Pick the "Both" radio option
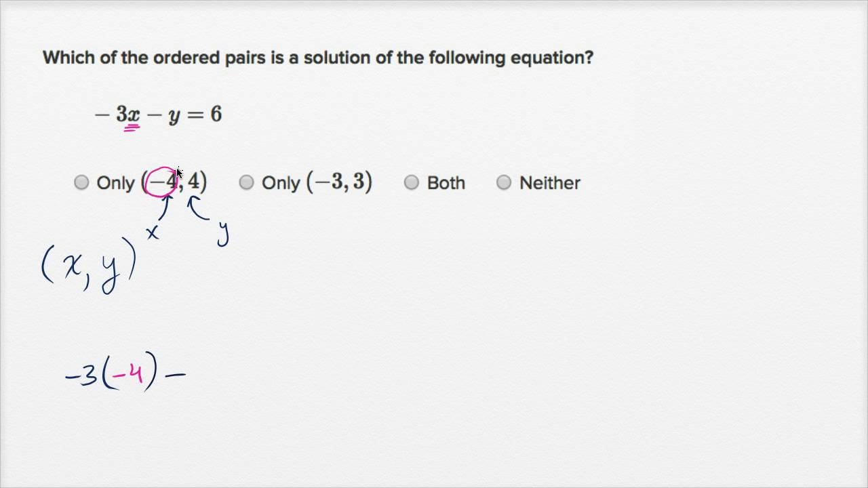Image resolution: width=868 pixels, height=488 pixels. click(x=412, y=182)
